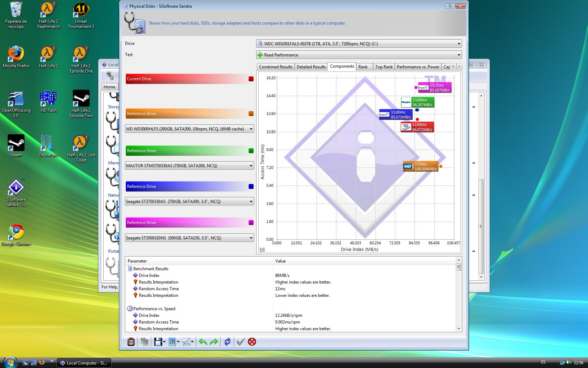588x368 pixels.
Task: Click the line graph chart icon
Action: coord(186,342)
